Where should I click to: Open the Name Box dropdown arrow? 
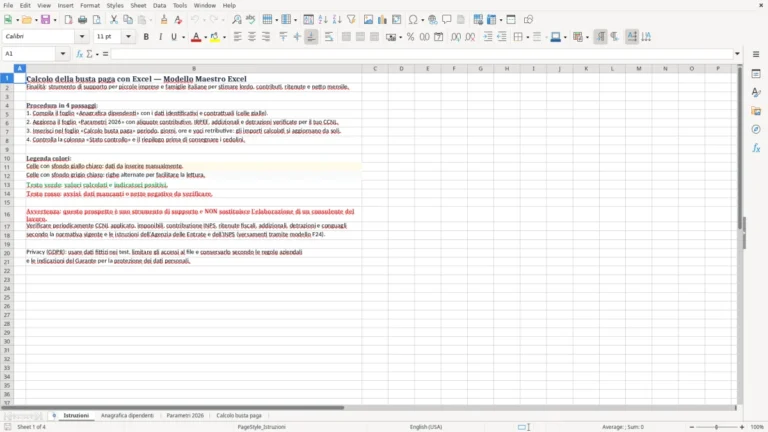click(63, 54)
